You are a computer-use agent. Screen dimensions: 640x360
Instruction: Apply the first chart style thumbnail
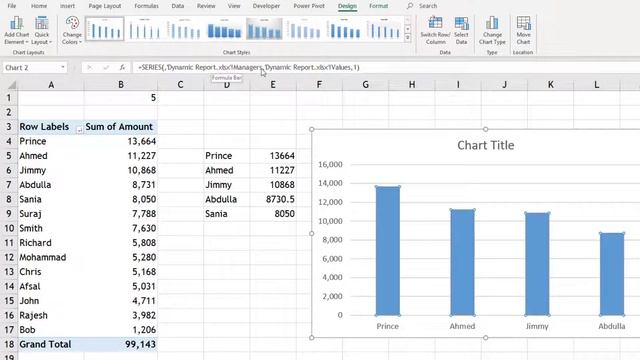[x=105, y=29]
